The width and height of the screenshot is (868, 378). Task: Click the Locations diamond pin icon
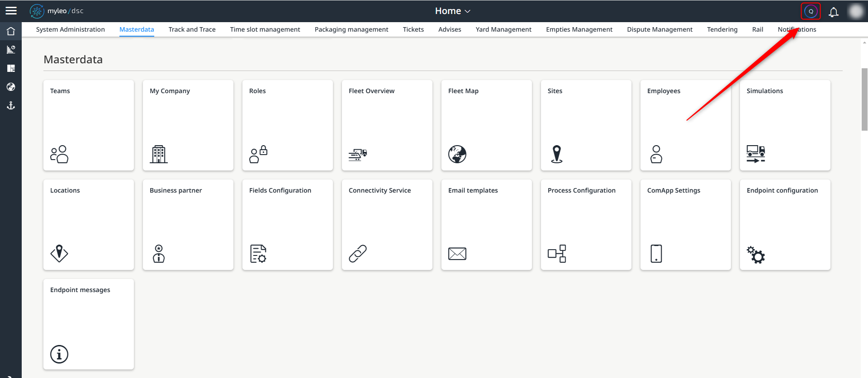pos(59,254)
